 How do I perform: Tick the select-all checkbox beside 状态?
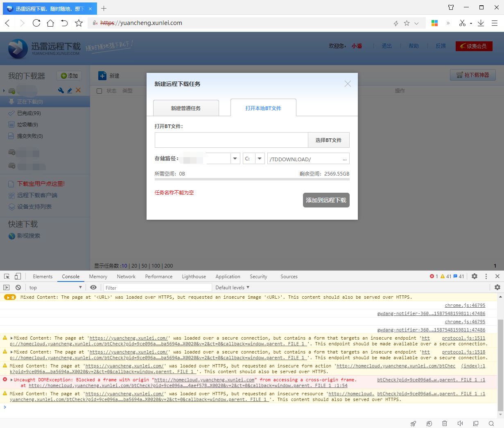click(99, 91)
